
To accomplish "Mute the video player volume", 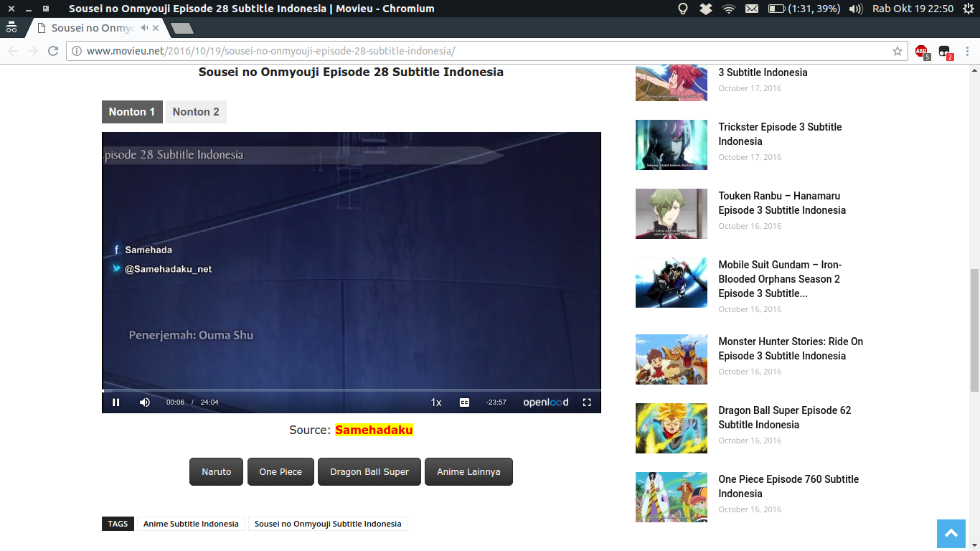I will coord(145,402).
